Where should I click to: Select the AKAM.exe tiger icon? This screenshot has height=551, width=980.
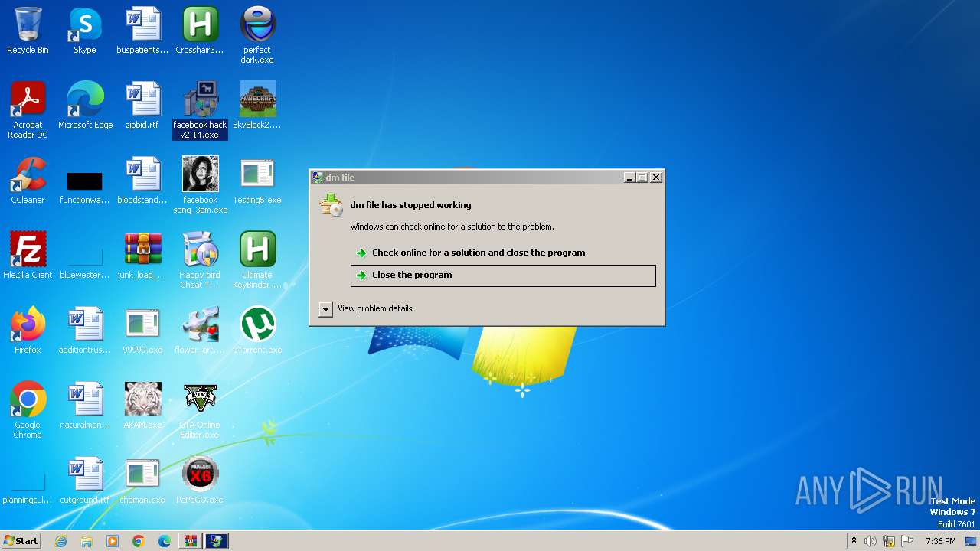click(142, 406)
